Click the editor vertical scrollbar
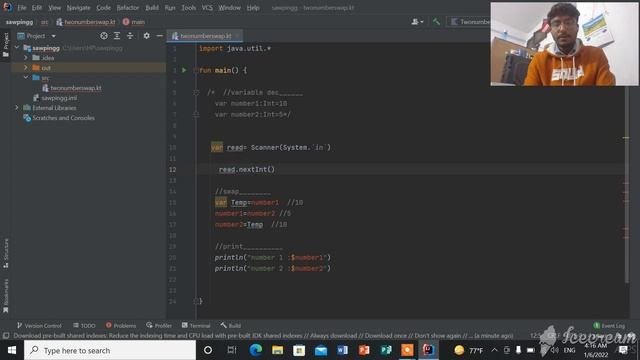 point(627,184)
